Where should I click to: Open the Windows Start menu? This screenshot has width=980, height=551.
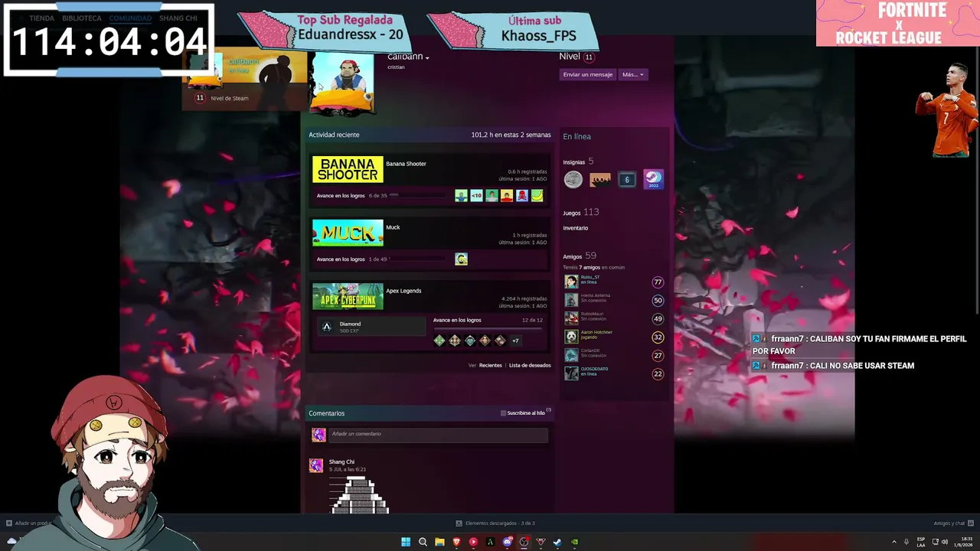[406, 542]
